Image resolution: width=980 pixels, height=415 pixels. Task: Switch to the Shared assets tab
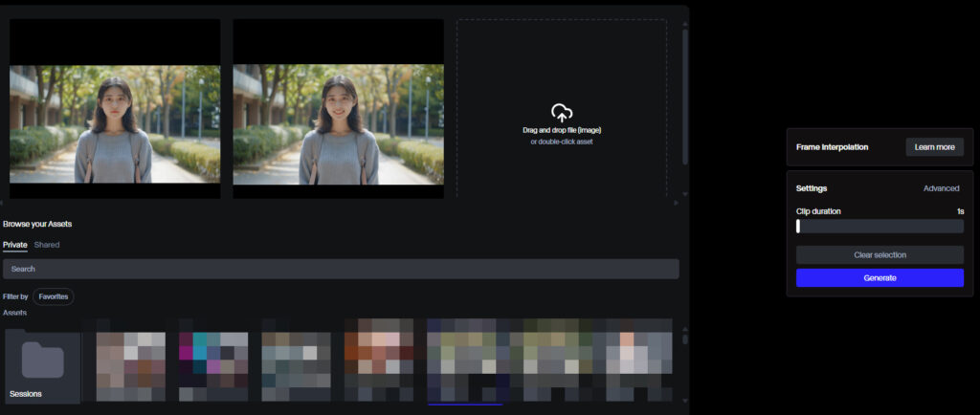tap(47, 245)
